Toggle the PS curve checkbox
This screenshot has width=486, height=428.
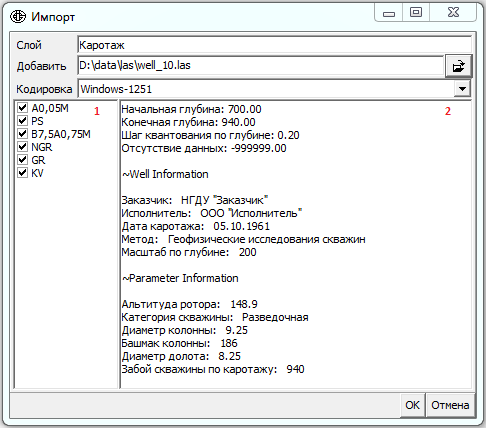(x=22, y=121)
